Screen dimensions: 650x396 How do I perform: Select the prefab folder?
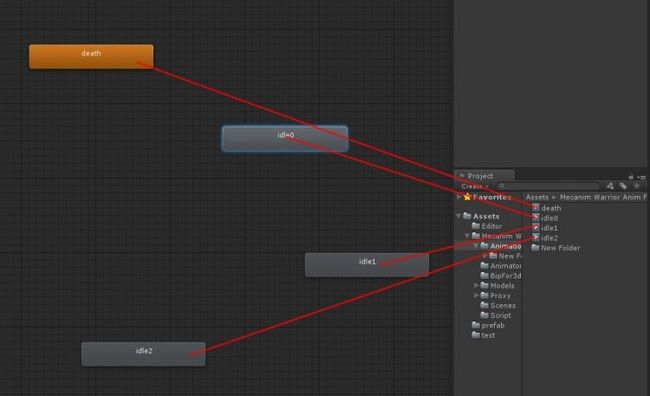(x=488, y=326)
